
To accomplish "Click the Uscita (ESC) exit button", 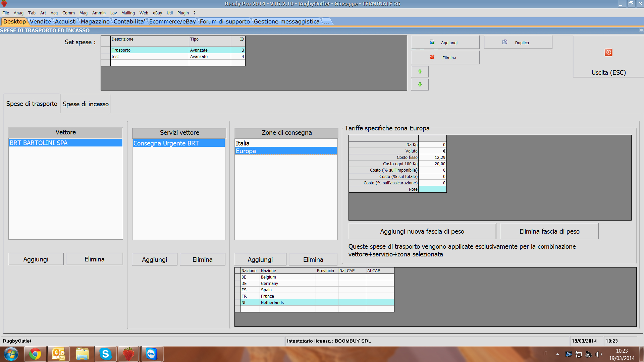I will point(608,57).
